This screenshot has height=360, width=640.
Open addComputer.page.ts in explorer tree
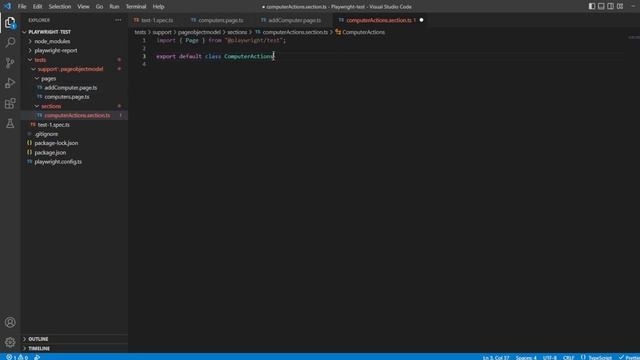(x=71, y=88)
